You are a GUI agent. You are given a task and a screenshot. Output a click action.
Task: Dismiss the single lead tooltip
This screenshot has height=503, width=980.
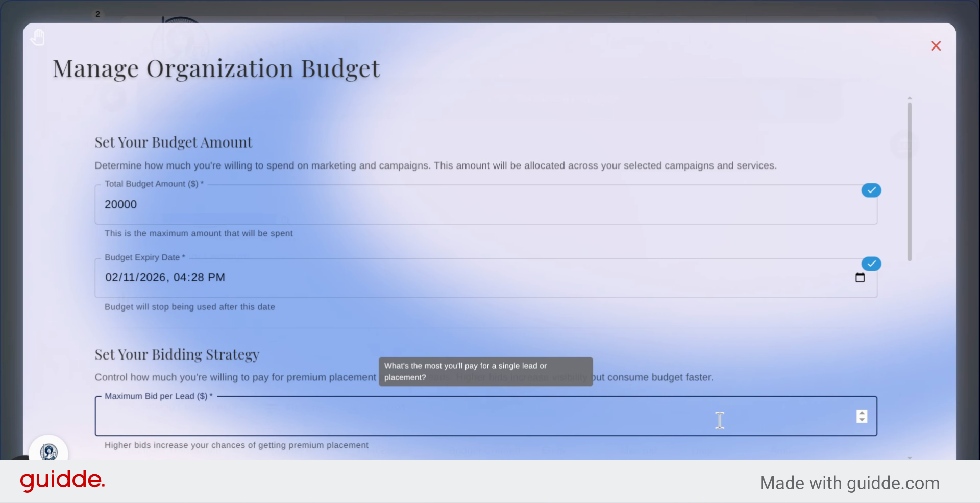(485, 371)
